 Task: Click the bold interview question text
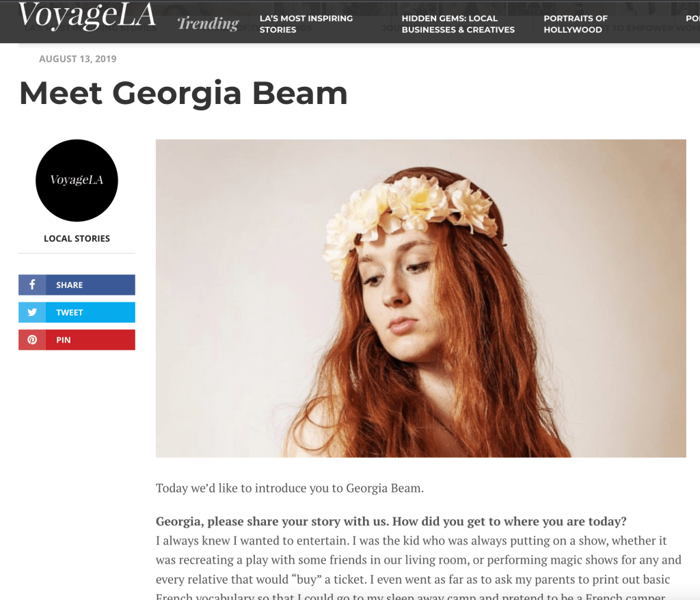[x=391, y=521]
